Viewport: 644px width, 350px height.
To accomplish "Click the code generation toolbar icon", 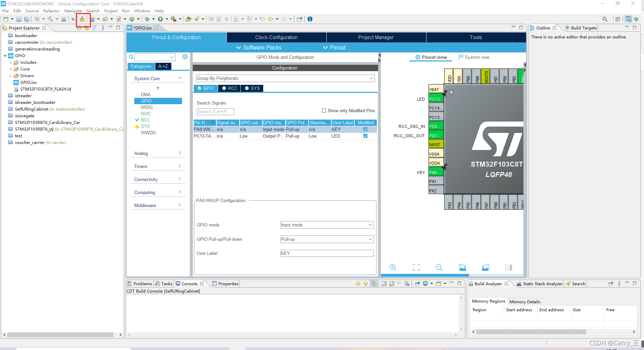I will click(x=82, y=19).
